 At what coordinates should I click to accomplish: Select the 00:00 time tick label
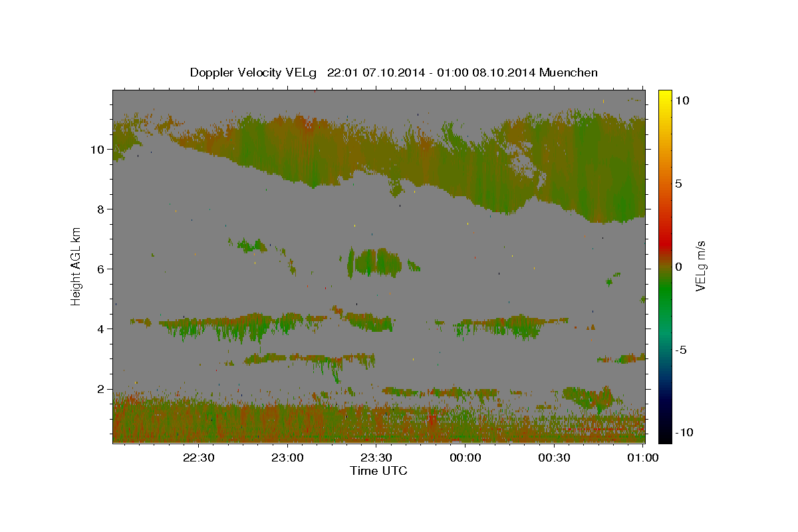[x=465, y=458]
